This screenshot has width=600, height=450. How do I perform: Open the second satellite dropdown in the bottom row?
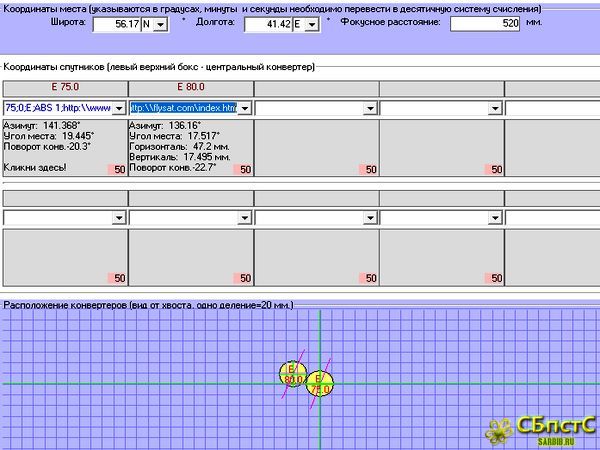pyautogui.click(x=245, y=218)
